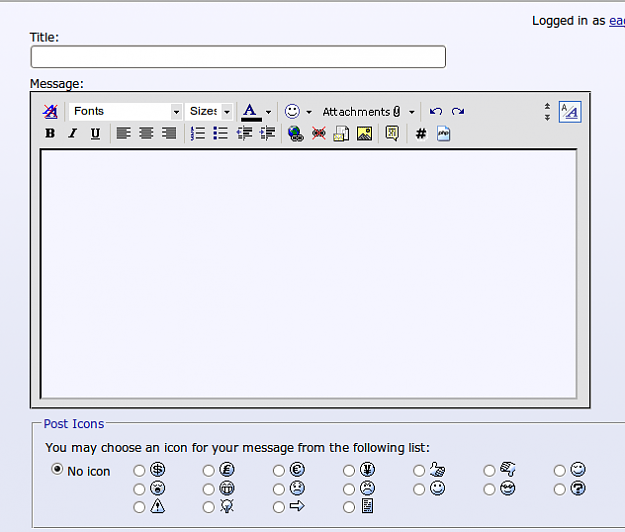Select the cool sunglasses face post icon
The image size is (625, 532).
coord(489,489)
